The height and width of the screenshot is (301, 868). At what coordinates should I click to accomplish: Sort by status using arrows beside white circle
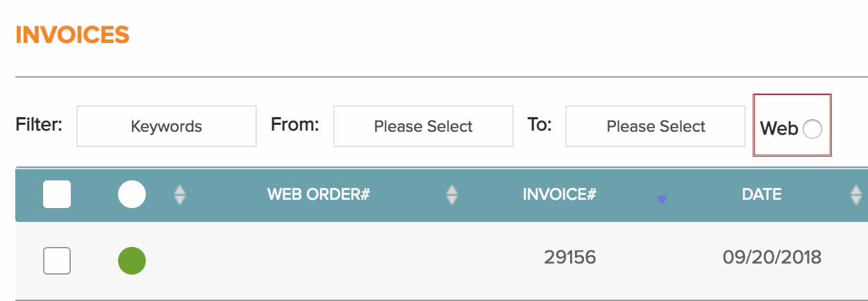tap(180, 195)
